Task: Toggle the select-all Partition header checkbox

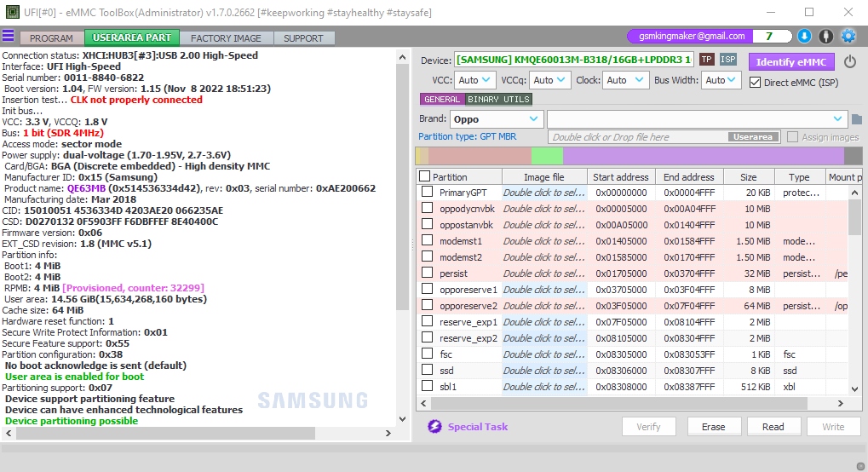Action: point(424,176)
